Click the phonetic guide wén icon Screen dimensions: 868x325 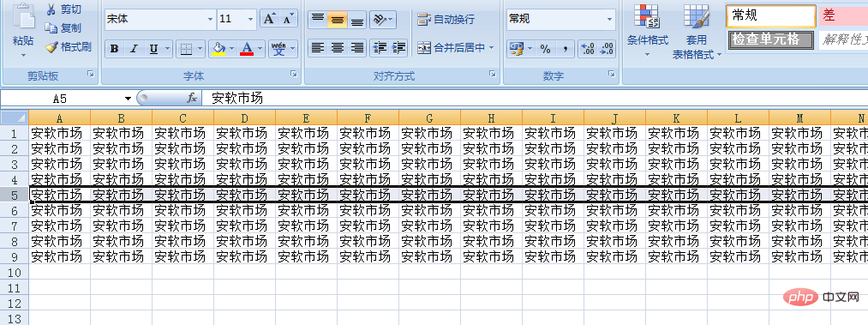click(x=278, y=49)
